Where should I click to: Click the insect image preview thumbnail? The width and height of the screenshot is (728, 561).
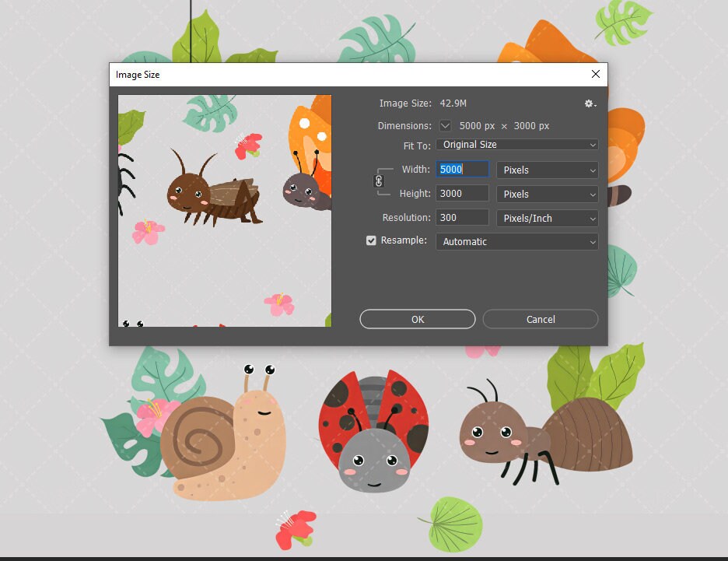coord(224,209)
